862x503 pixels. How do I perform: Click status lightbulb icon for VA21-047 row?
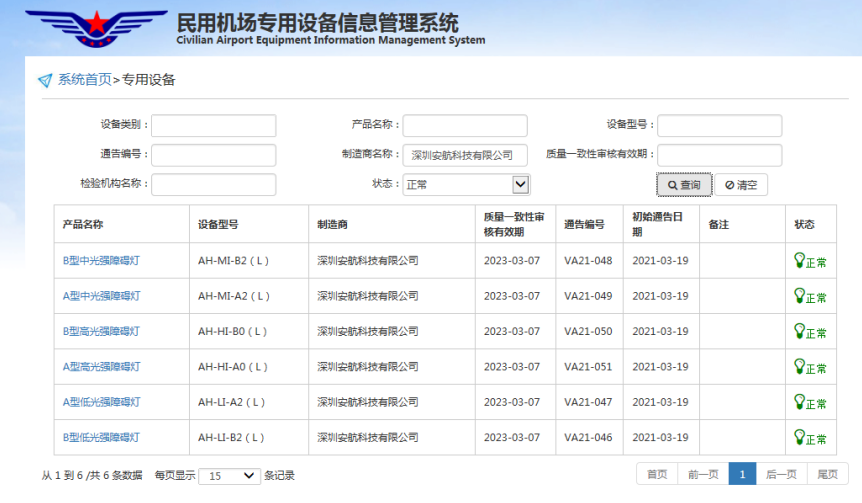(x=799, y=401)
